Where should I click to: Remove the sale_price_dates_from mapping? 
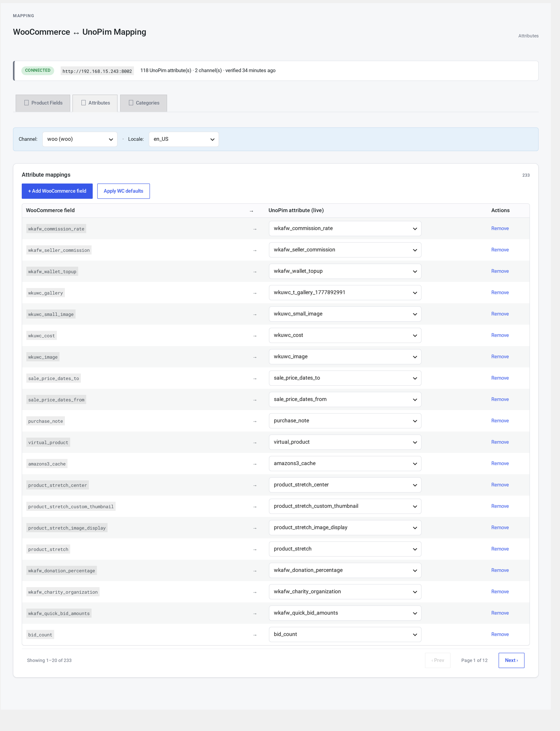[500, 399]
